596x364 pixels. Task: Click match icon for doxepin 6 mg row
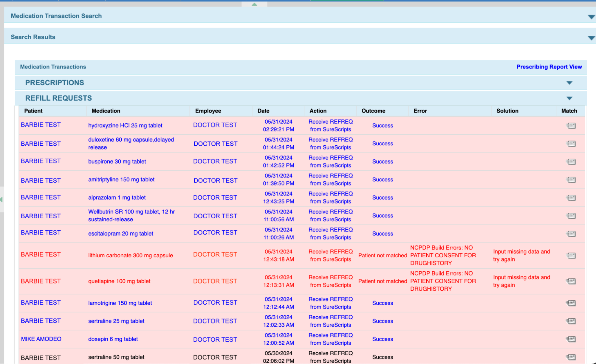coord(571,339)
